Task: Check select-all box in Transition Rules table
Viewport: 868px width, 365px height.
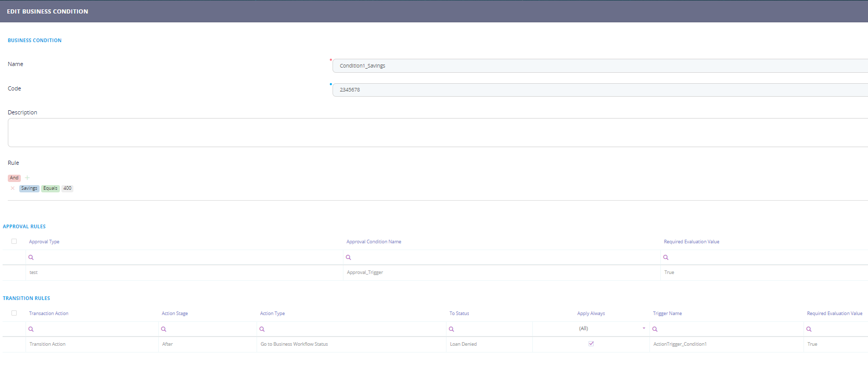Action: click(14, 313)
